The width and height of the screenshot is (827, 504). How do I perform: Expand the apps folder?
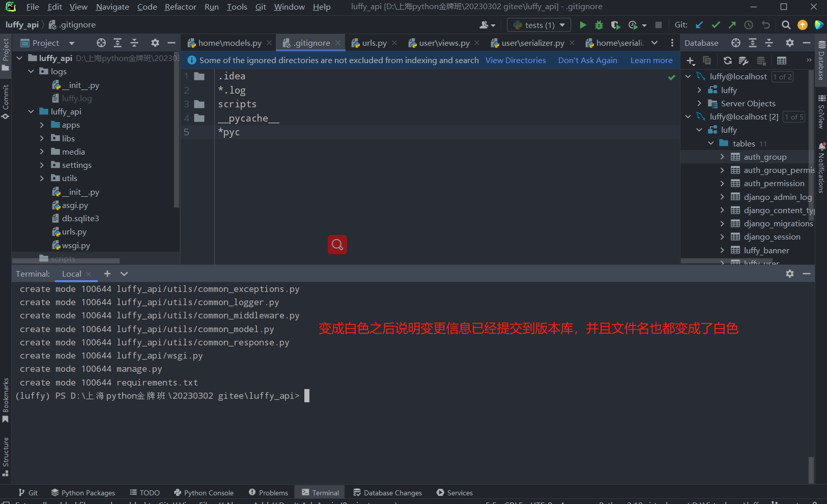42,125
